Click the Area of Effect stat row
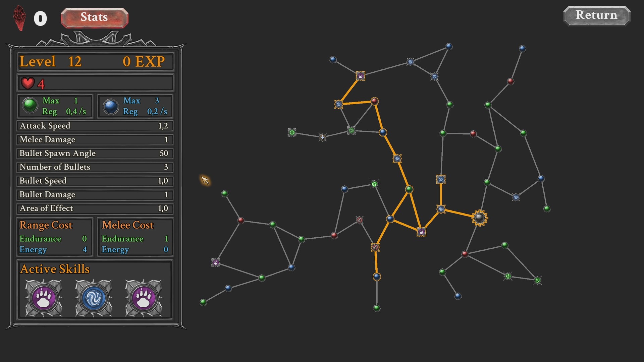This screenshot has height=362, width=644. (x=95, y=208)
